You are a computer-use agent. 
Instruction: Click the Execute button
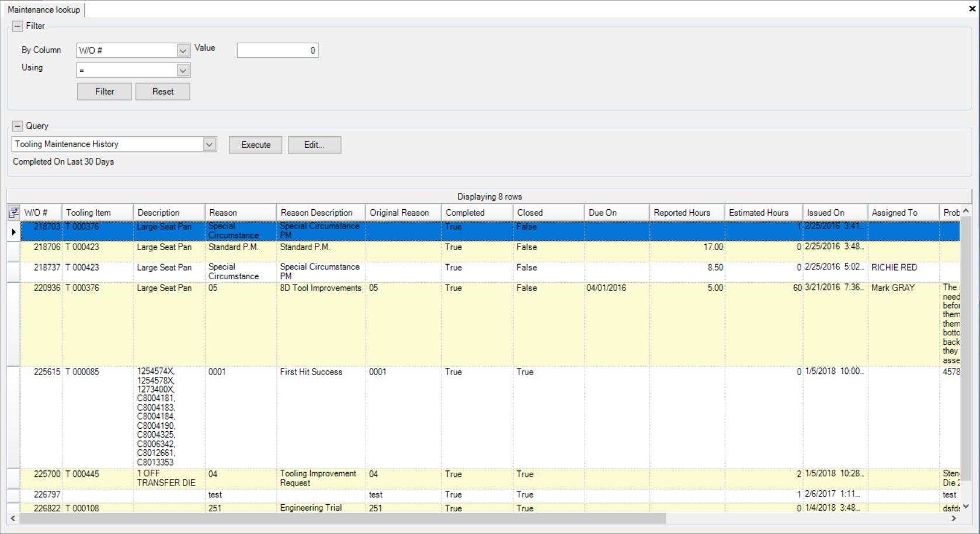(256, 144)
